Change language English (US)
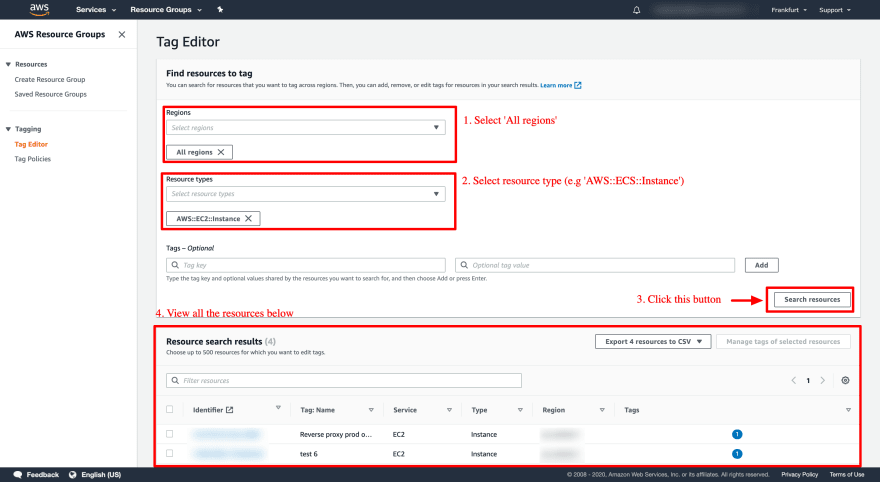 coord(101,475)
